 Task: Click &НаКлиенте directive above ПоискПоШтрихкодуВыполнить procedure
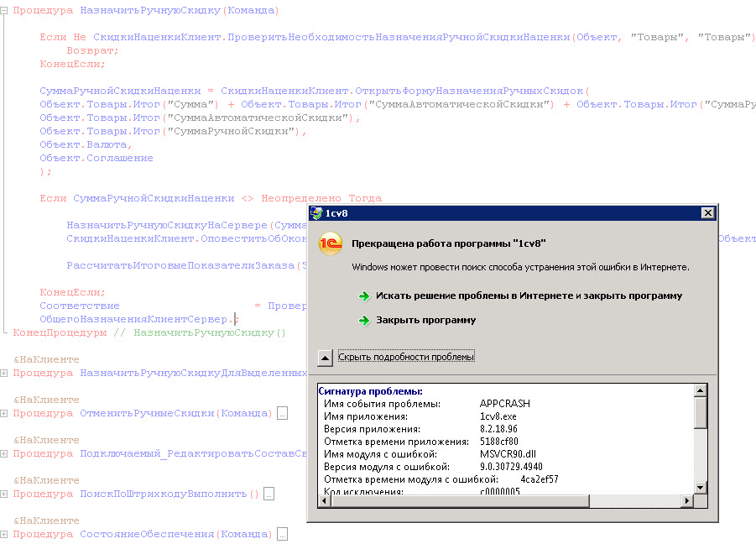pos(46,480)
